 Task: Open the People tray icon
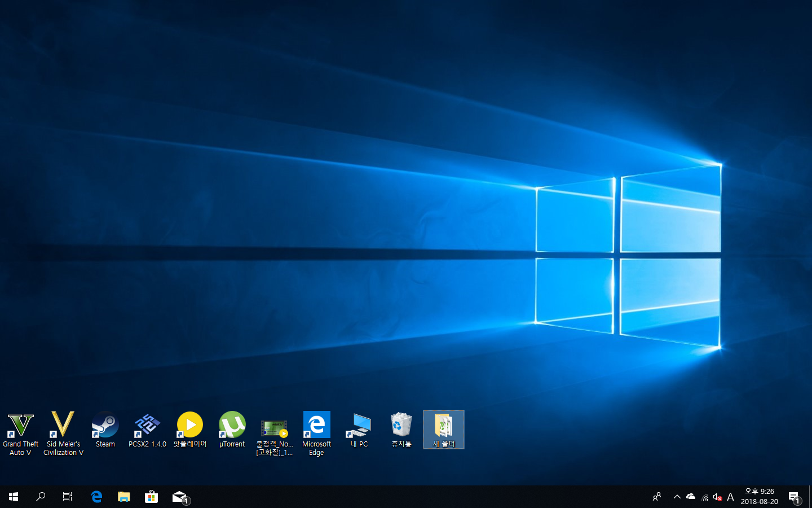[657, 497]
